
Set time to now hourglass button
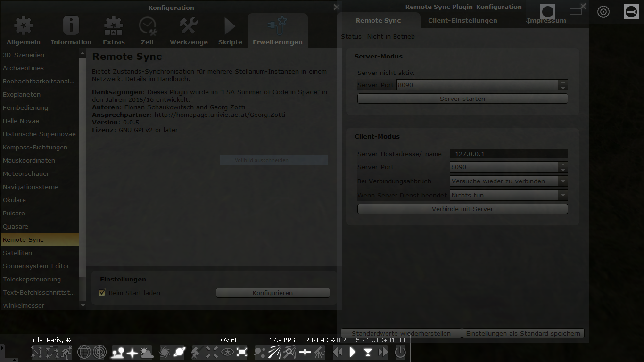click(368, 352)
